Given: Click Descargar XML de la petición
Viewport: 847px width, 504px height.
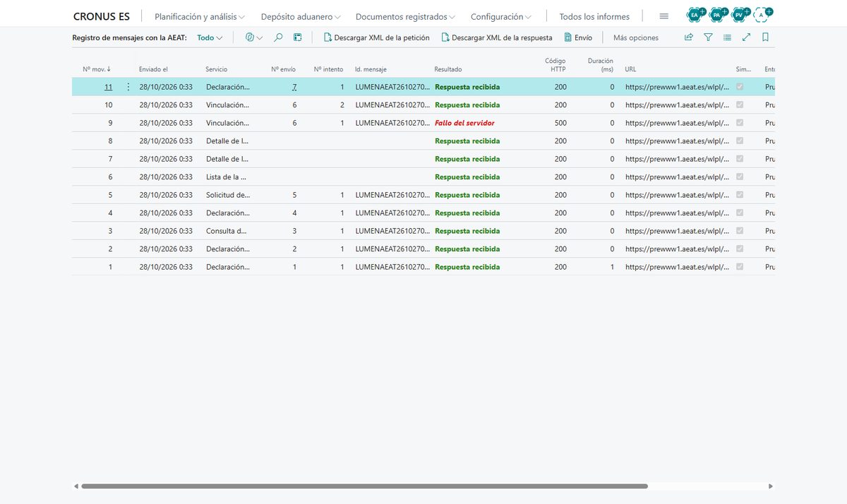Looking at the screenshot, I should pos(376,37).
